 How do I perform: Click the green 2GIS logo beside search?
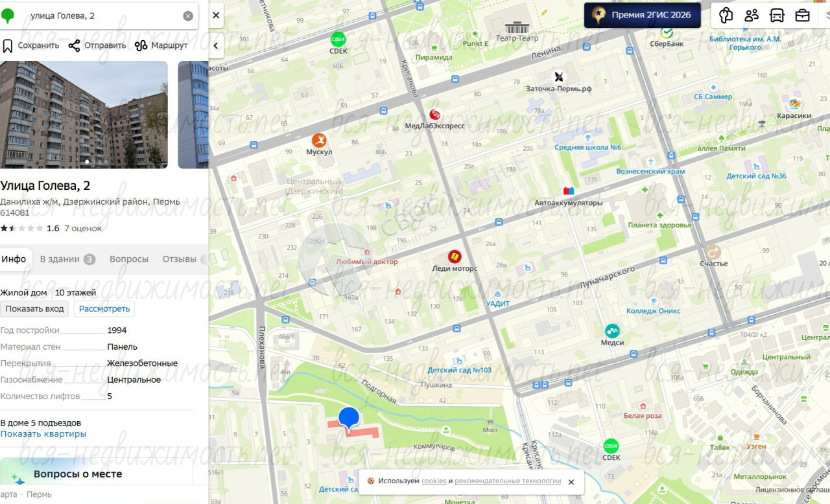[x=8, y=16]
